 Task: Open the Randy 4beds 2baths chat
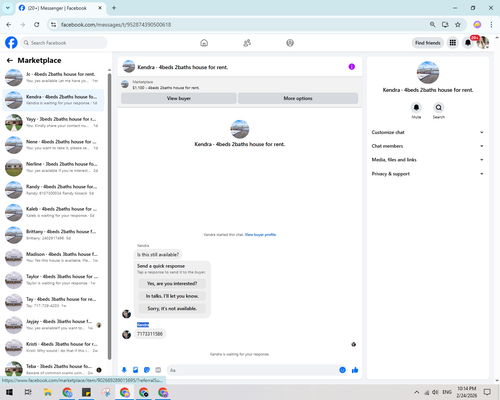pyautogui.click(x=53, y=190)
